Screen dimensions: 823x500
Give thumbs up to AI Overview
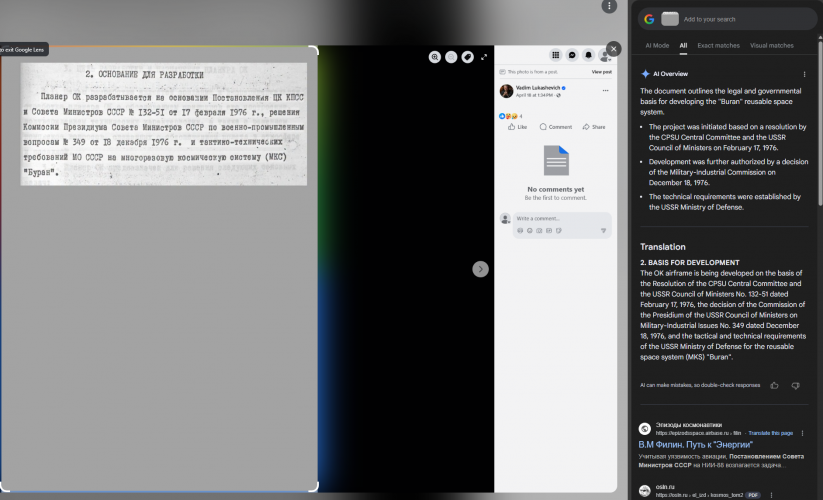pyautogui.click(x=774, y=385)
